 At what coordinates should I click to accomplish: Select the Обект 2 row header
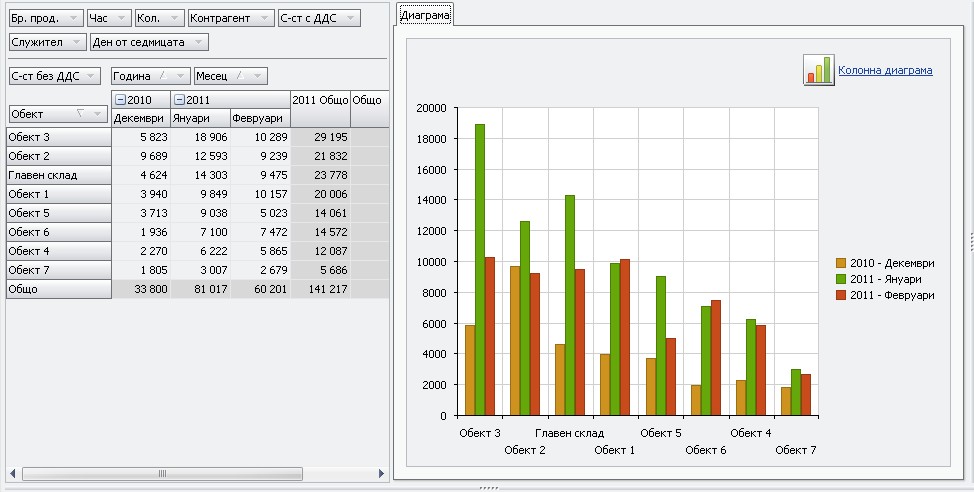coord(59,157)
